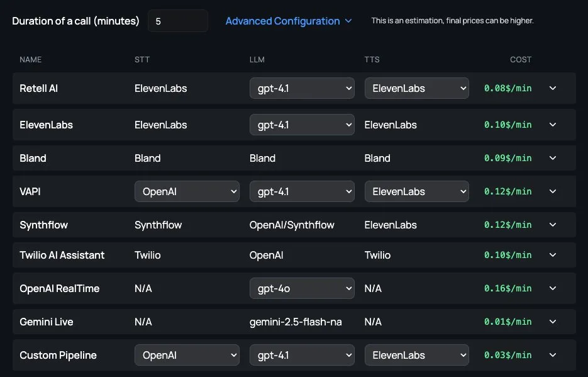Viewport: 588px width, 377px height.
Task: Click the call duration minutes field
Action: 178,21
